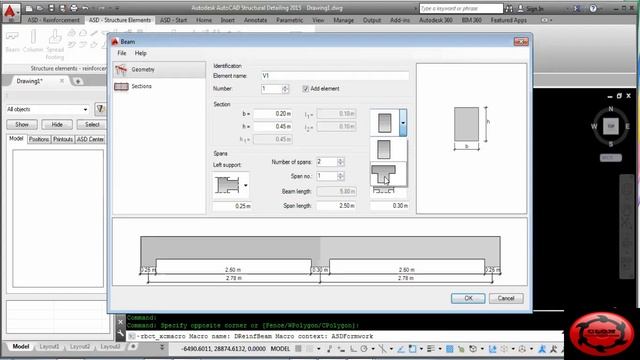Click the Undo arrow in quick access toolbar

[x=85, y=8]
